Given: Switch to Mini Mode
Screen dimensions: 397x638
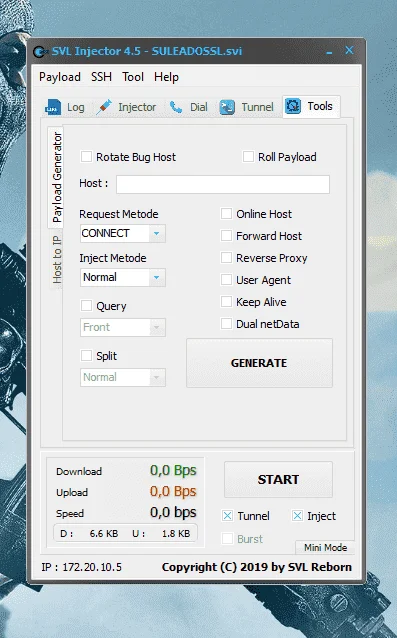Looking at the screenshot, I should [x=325, y=548].
